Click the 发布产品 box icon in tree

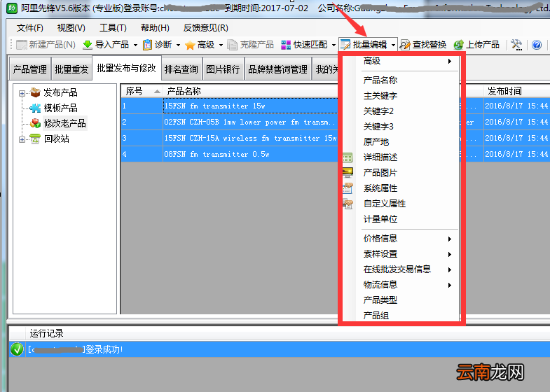click(x=35, y=92)
